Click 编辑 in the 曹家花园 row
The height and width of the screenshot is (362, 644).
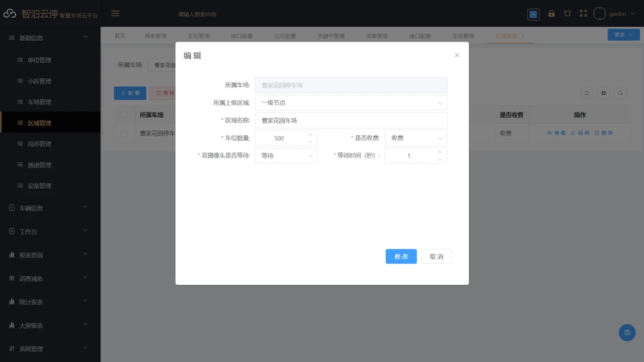click(580, 133)
